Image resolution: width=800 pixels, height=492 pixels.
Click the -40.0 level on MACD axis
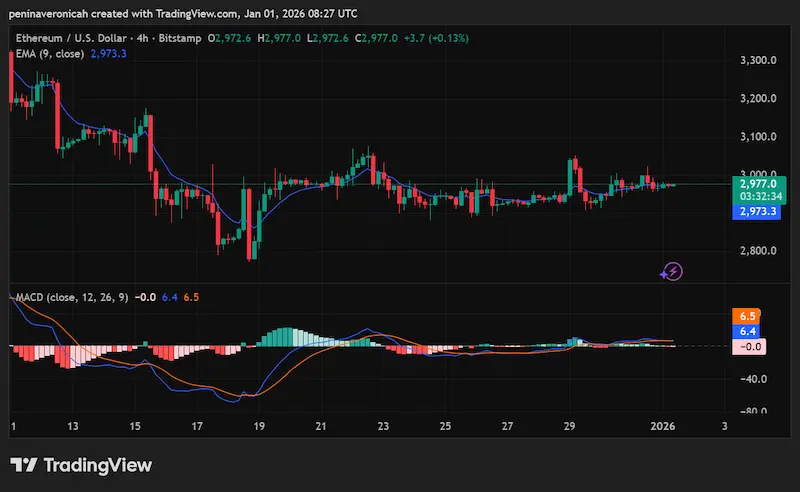[754, 379]
